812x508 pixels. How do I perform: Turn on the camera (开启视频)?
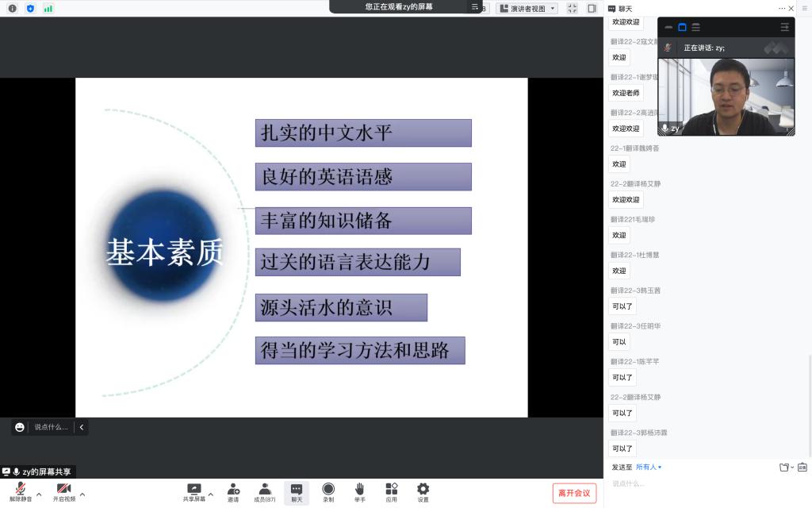coord(64,491)
